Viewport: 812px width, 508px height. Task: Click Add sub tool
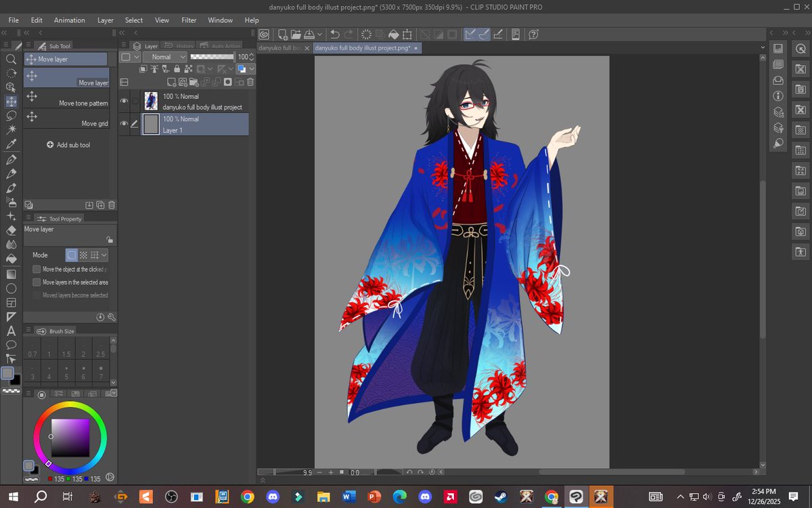[x=68, y=145]
